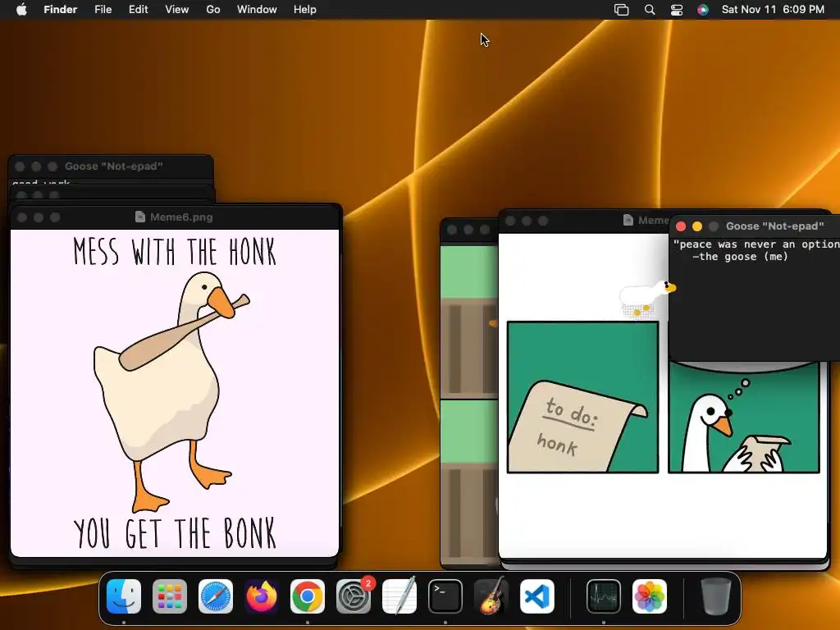
Task: Launch Google Chrome from the Dock
Action: pos(308,596)
